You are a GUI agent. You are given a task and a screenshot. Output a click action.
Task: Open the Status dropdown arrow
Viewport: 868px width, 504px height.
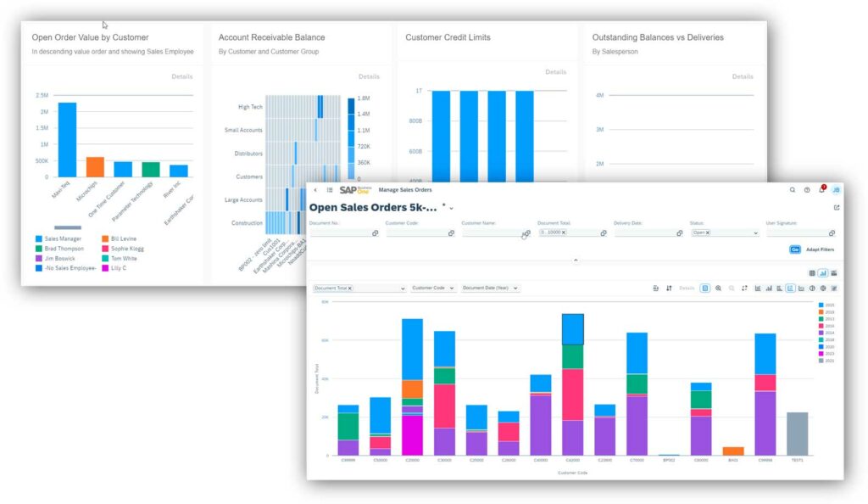(x=755, y=232)
